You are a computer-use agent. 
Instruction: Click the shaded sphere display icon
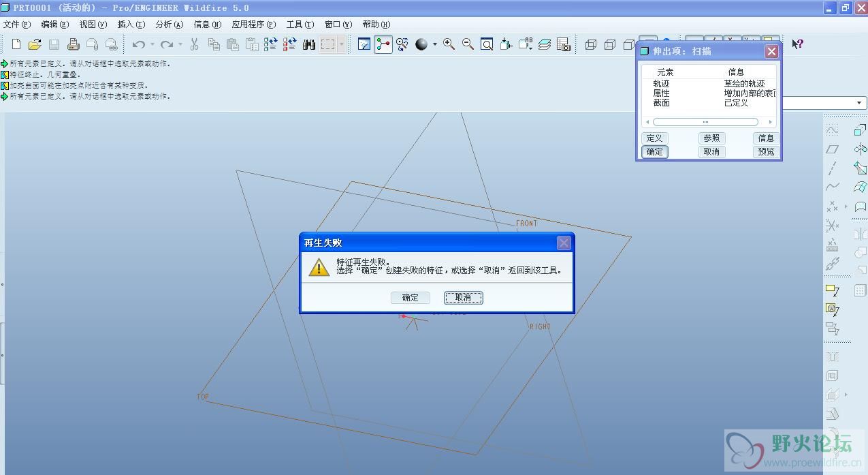pos(421,44)
